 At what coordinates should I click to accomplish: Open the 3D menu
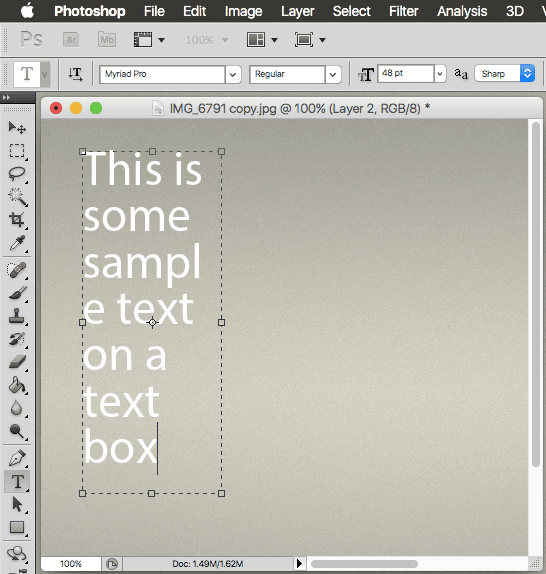[515, 11]
